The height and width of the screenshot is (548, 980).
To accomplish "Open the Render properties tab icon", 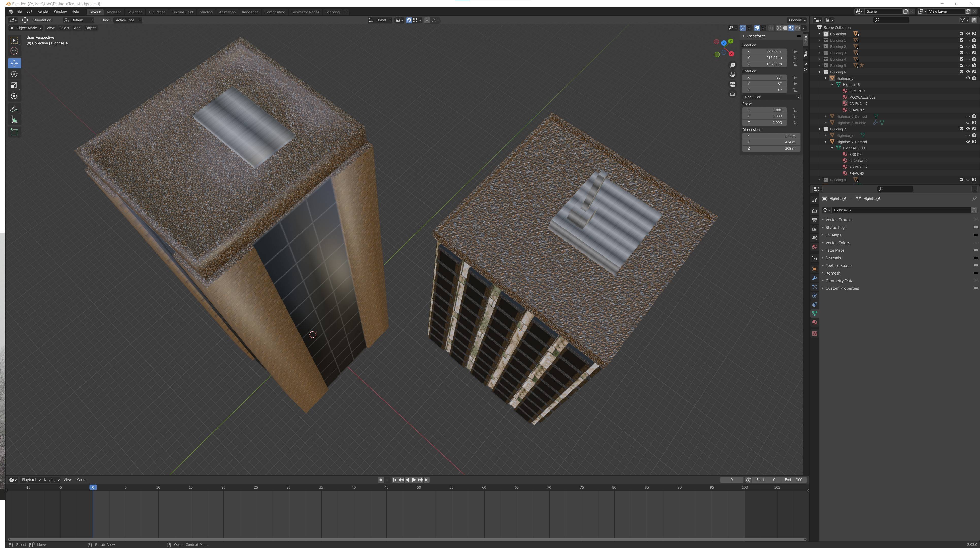I will tap(815, 211).
